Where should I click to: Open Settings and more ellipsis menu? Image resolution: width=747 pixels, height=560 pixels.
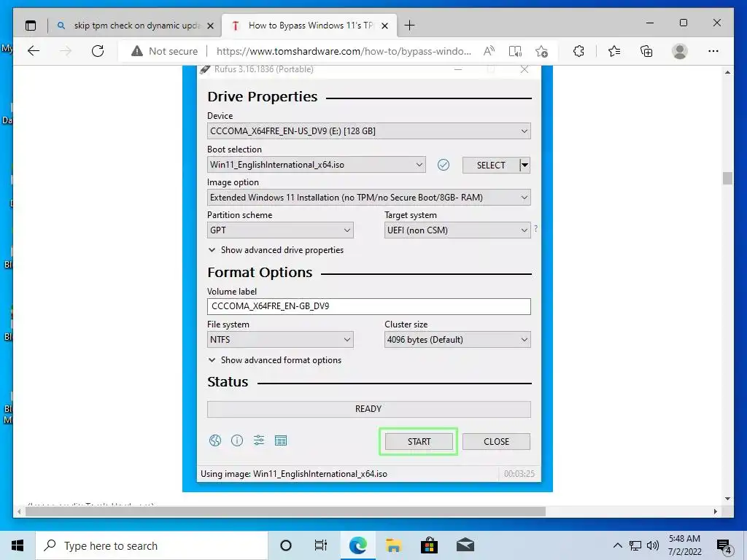(x=713, y=51)
